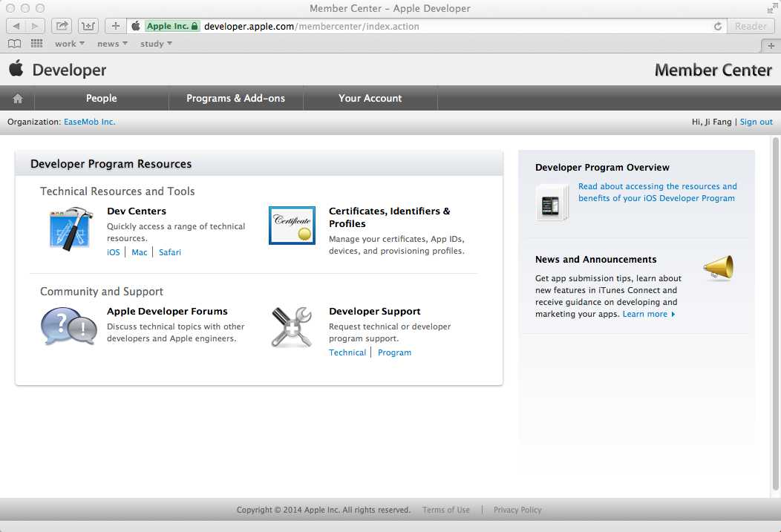Open Privacy Policy footer link
This screenshot has width=781, height=532.
pos(517,510)
